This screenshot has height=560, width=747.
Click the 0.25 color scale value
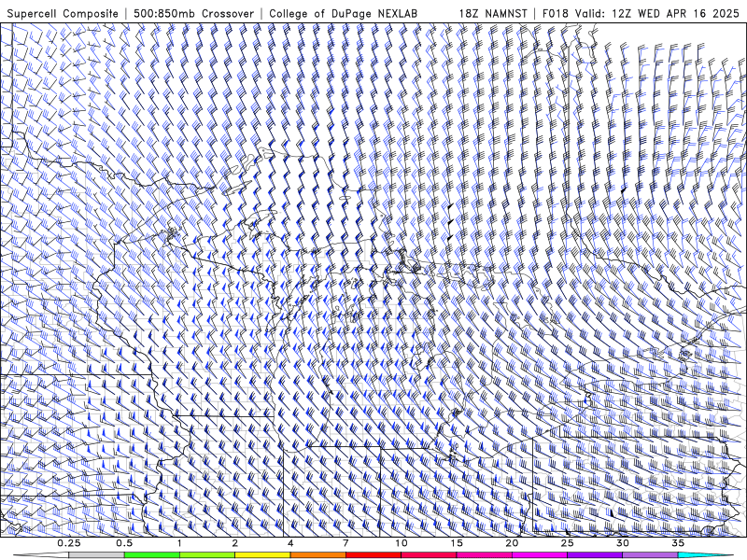pyautogui.click(x=69, y=543)
